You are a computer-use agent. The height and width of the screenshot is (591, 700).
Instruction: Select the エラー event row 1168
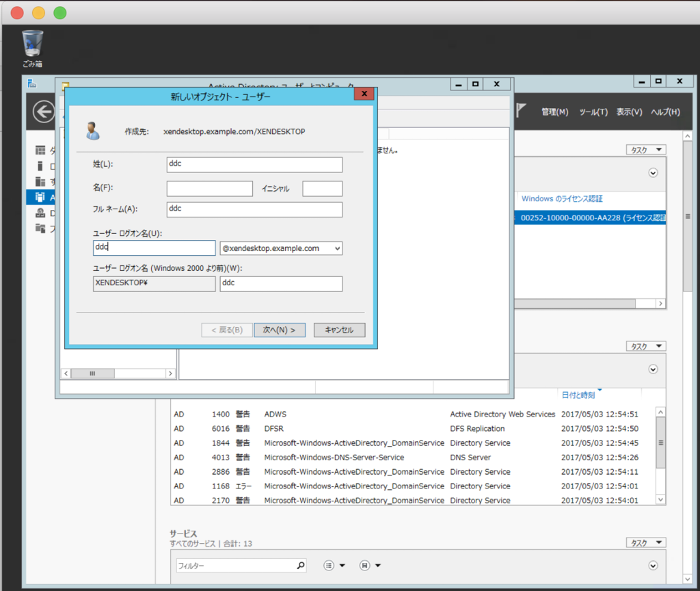[412, 486]
